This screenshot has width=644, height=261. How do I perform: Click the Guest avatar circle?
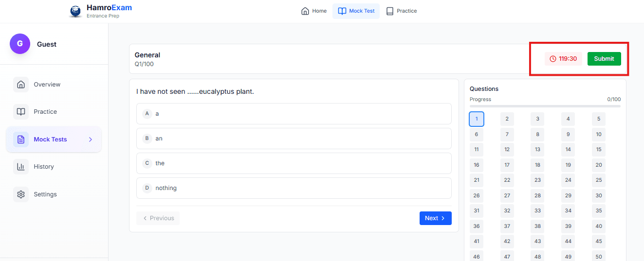20,44
